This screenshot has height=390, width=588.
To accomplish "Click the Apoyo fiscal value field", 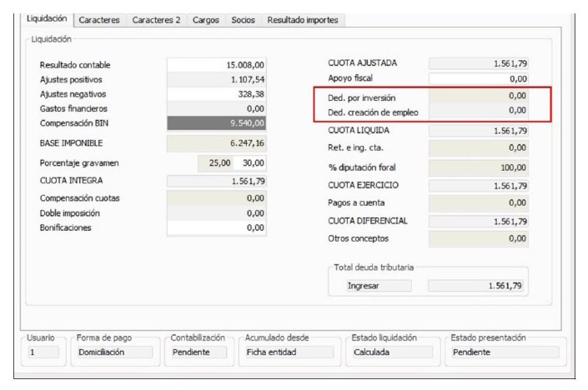I will tap(479, 78).
